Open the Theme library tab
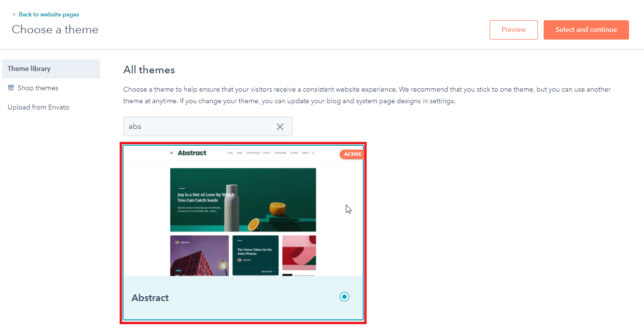 click(x=51, y=69)
